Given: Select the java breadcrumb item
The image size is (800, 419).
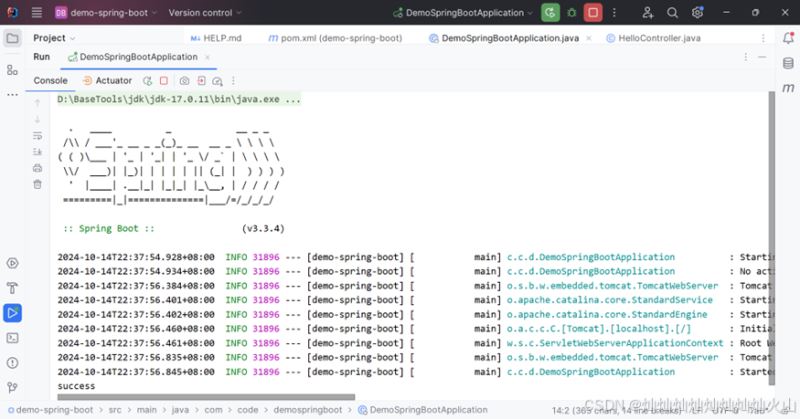Looking at the screenshot, I should (180, 410).
